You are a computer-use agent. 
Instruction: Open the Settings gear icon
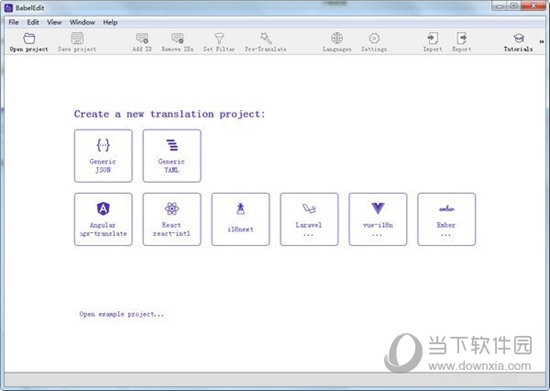[x=374, y=38]
